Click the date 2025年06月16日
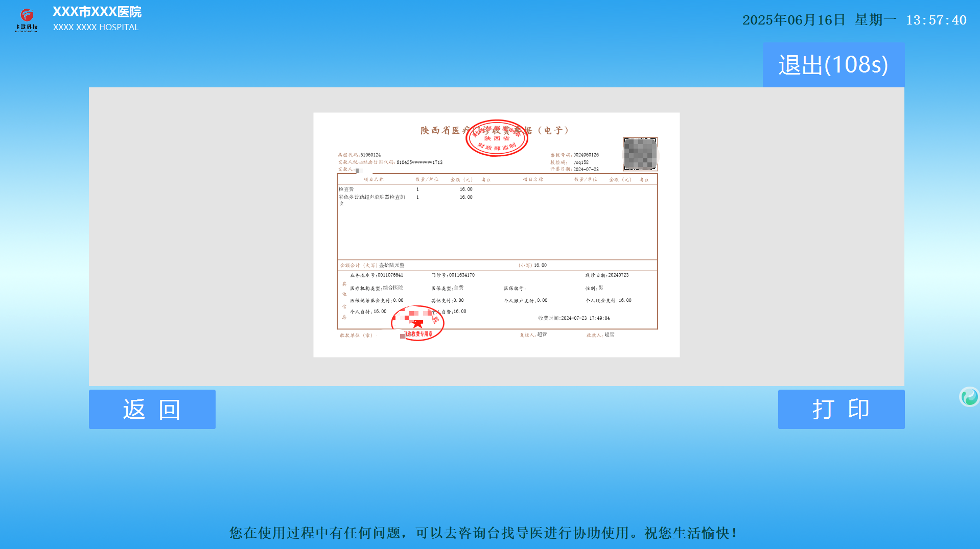The height and width of the screenshot is (549, 980). click(x=794, y=20)
